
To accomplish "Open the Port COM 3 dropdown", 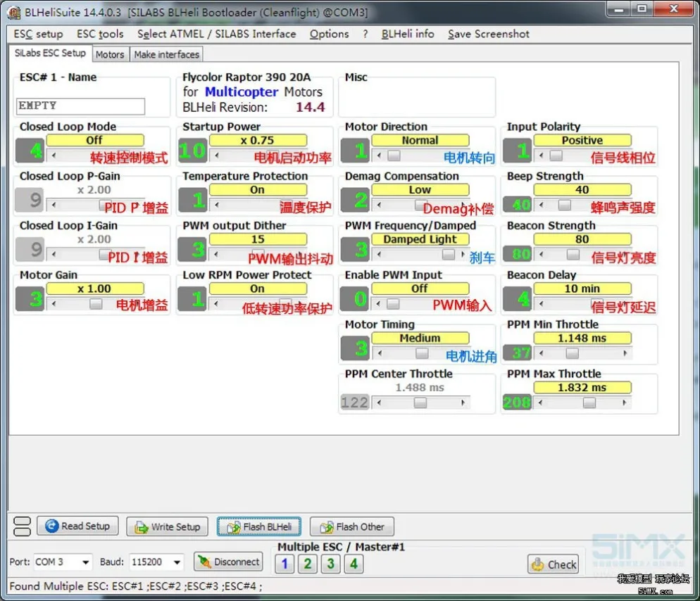I will [85, 562].
